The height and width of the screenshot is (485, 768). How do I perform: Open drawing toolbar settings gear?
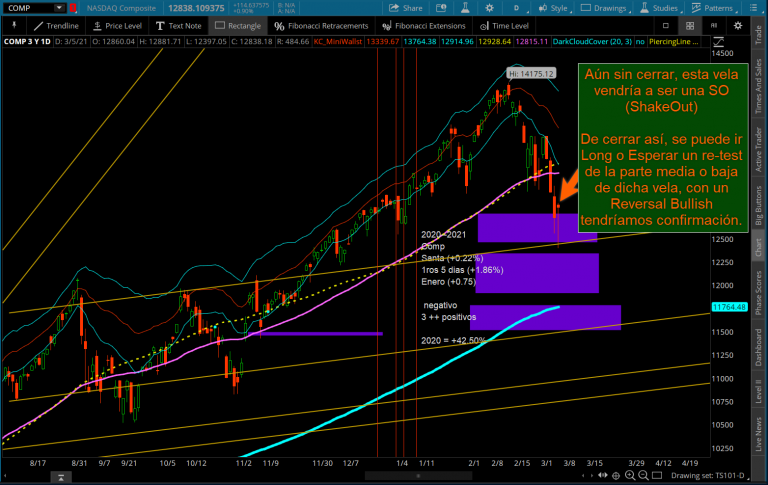[x=738, y=25]
